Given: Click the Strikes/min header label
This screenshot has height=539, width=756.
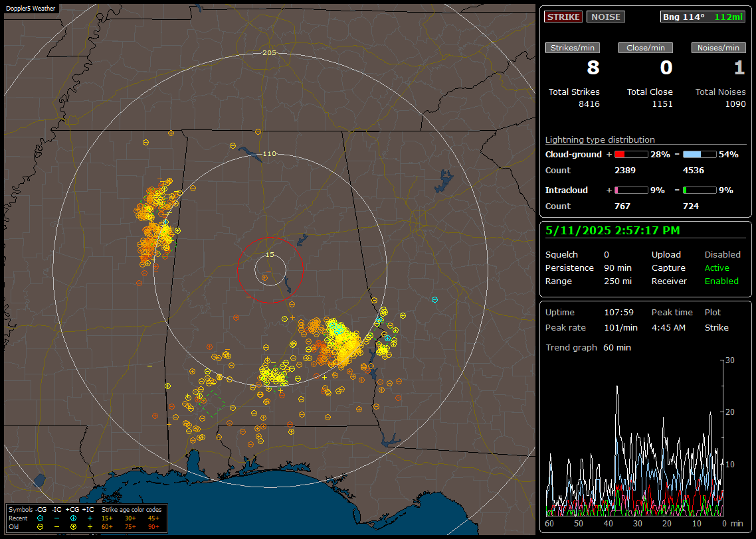Looking at the screenshot, I should 572,48.
